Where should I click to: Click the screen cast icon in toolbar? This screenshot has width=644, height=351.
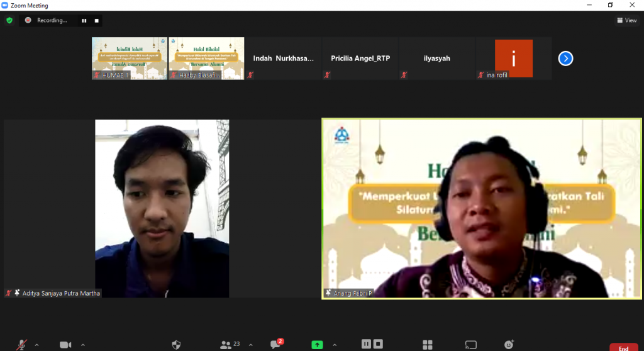click(470, 345)
